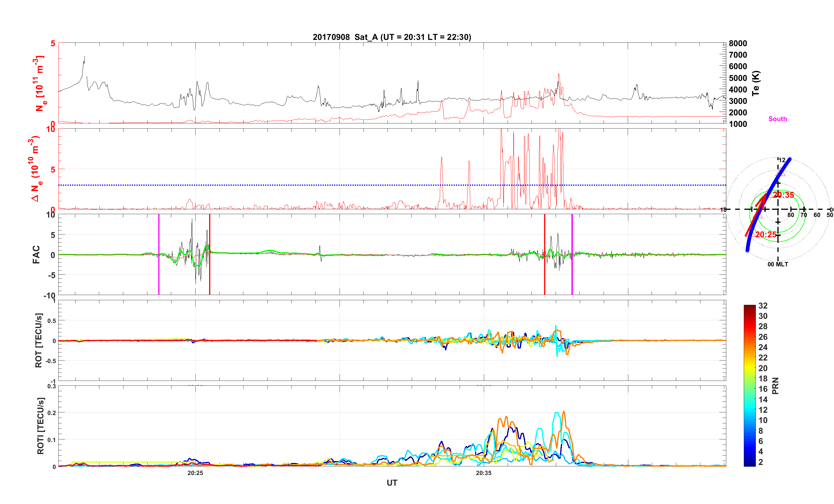Click the first magenta vertical line in FAC panel
834x504 pixels.
click(x=159, y=271)
